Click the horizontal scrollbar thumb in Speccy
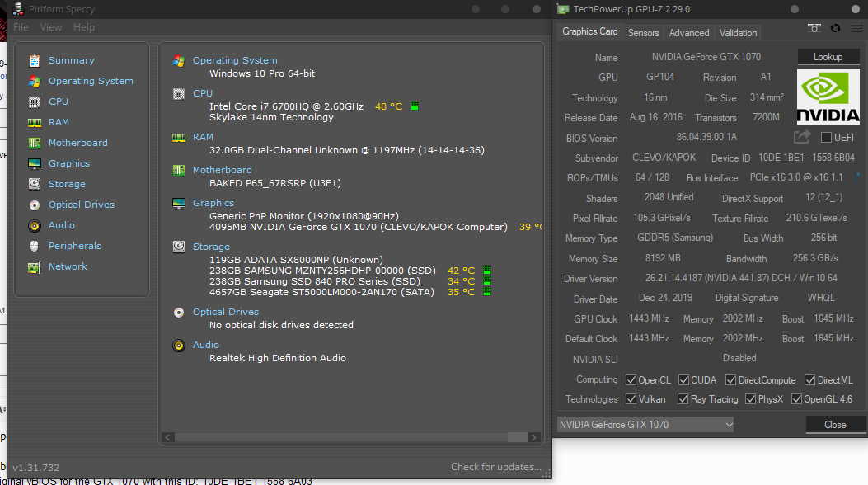This screenshot has width=868, height=485. coord(517,437)
